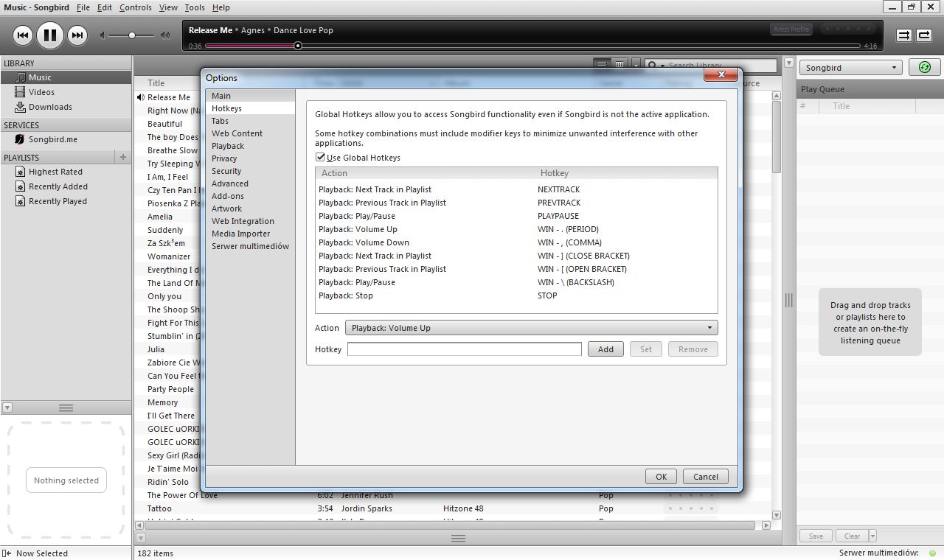Select the WIN - \ (BACKSLASH) hotkey row
Screen dimensions: 944x560
(516, 282)
